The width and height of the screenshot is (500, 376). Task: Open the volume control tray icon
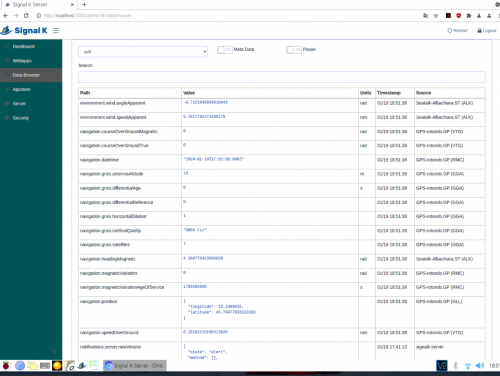pos(480,366)
